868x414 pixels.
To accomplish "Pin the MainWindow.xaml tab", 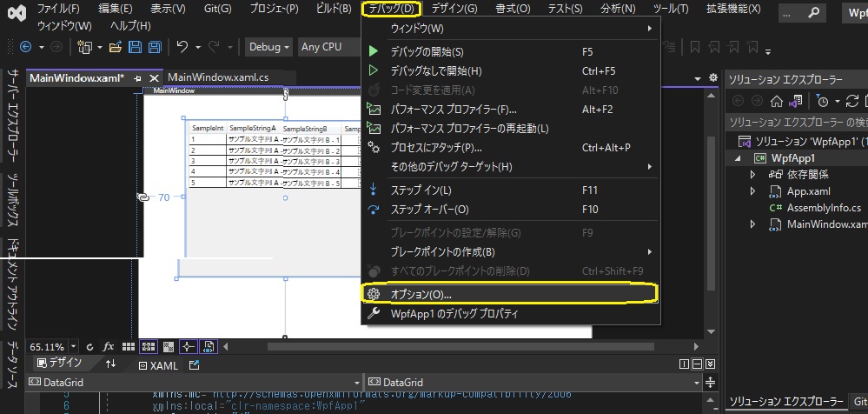I will click(x=138, y=78).
